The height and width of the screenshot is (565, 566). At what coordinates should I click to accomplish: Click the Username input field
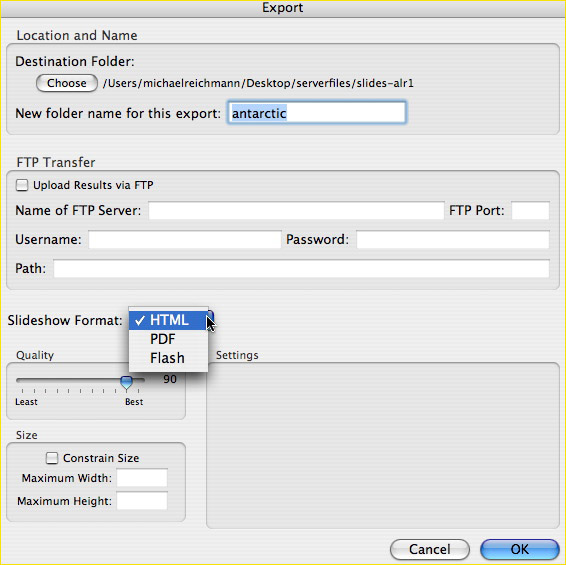click(x=185, y=239)
